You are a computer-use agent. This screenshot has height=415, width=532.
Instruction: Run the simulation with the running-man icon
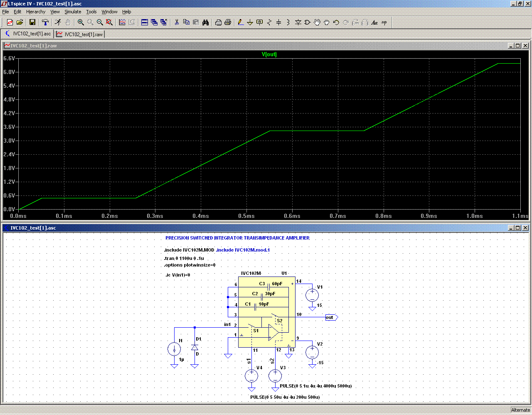tap(58, 22)
